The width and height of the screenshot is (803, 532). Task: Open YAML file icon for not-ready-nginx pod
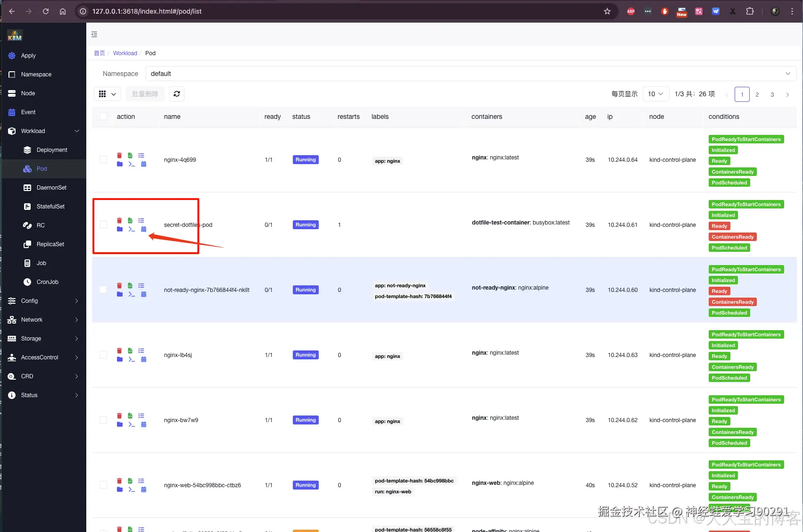[x=130, y=285]
